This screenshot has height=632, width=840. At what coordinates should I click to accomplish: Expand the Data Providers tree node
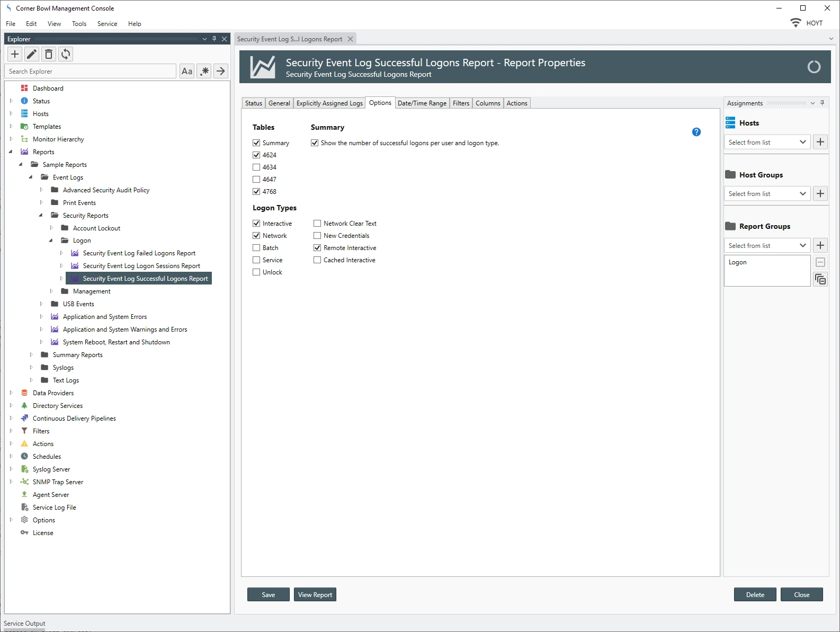(x=11, y=393)
